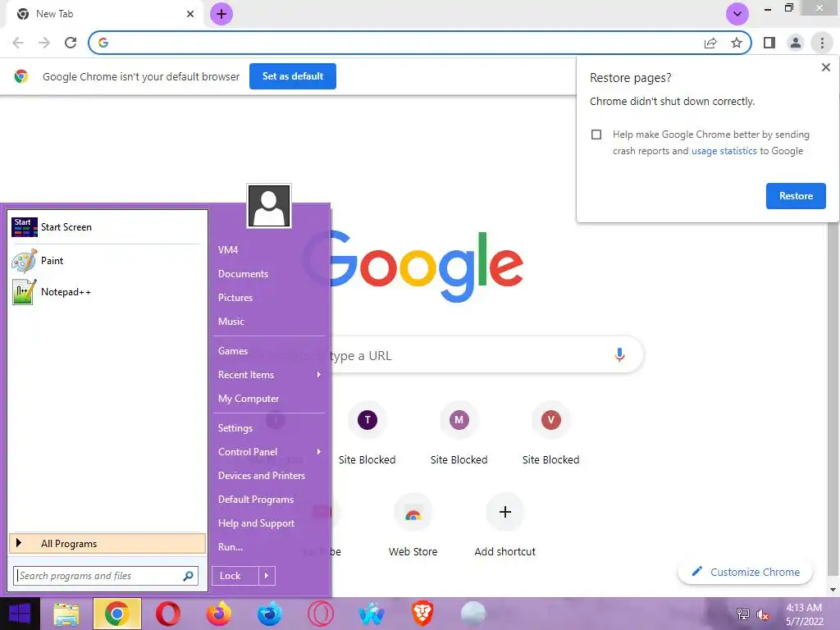
Task: Close the New Tab tab
Action: 190,14
